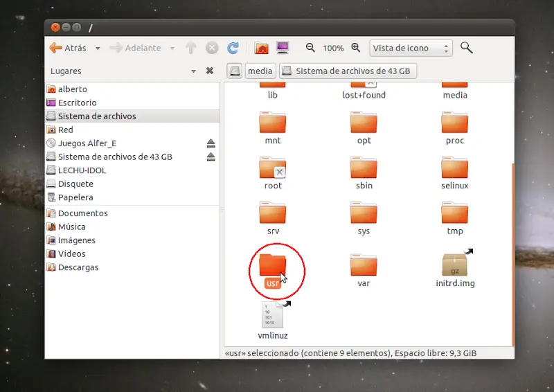This screenshot has height=392, width=554.
Task: Open Papelera from the places list
Action: coord(75,197)
